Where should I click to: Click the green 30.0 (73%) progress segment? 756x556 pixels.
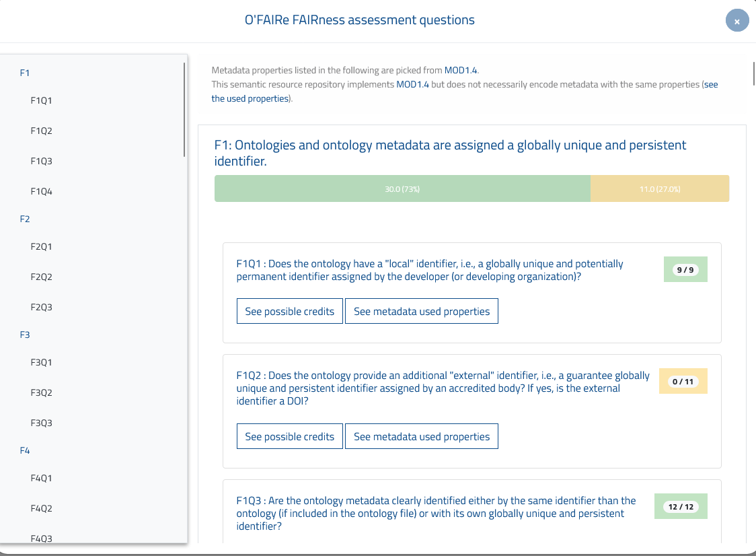[402, 189]
